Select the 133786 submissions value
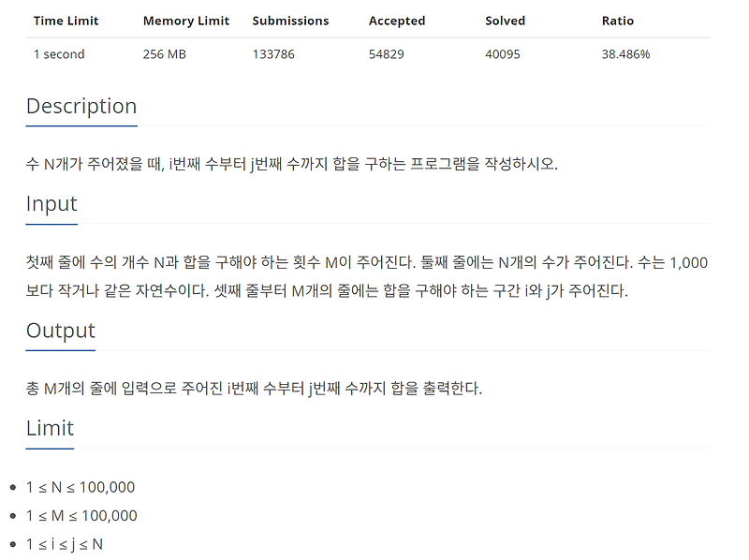The height and width of the screenshot is (560, 749). [273, 54]
